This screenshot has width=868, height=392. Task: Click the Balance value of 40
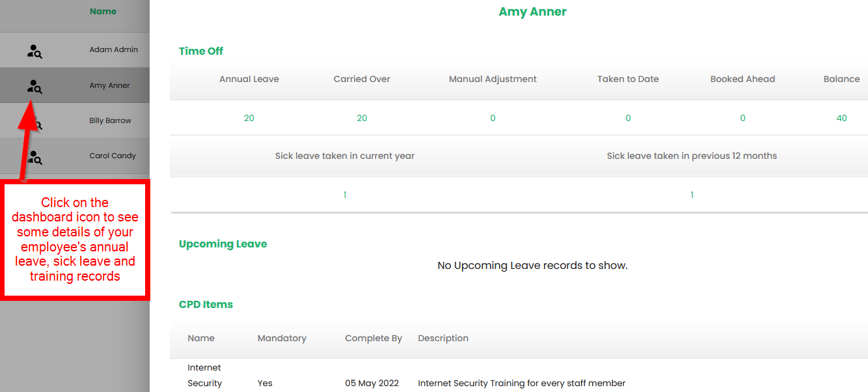[841, 118]
